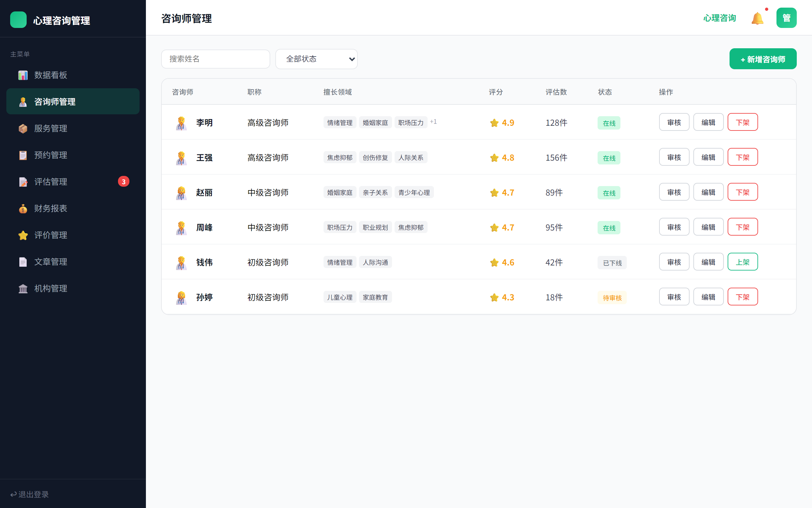
Task: Click the 156件 evaluation count
Action: [x=556, y=157]
